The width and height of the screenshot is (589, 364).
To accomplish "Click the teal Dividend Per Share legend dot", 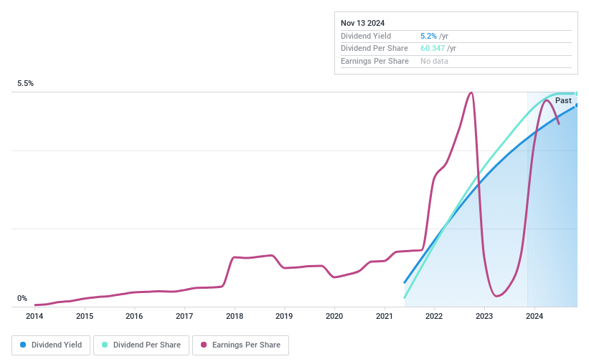I will [105, 345].
